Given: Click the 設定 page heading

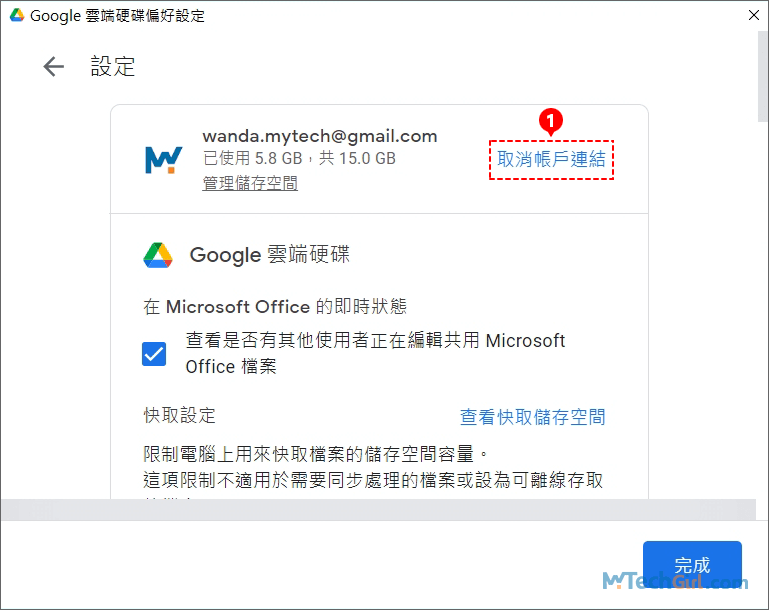Looking at the screenshot, I should click(x=113, y=67).
